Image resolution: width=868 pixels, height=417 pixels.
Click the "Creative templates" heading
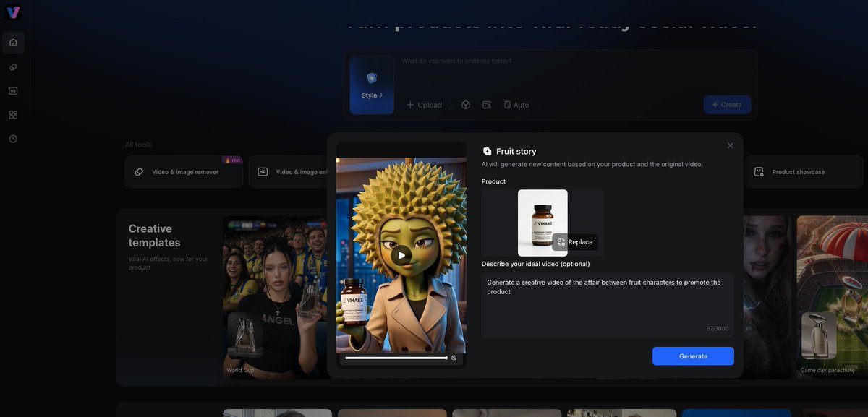coord(155,236)
